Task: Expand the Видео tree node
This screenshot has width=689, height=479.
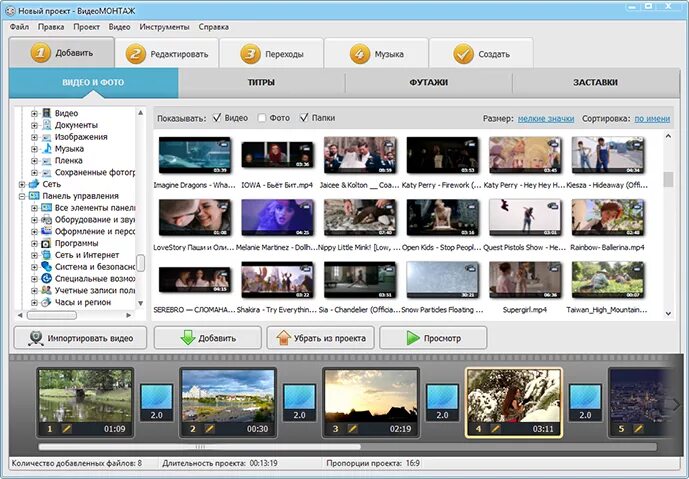Action: (34, 113)
